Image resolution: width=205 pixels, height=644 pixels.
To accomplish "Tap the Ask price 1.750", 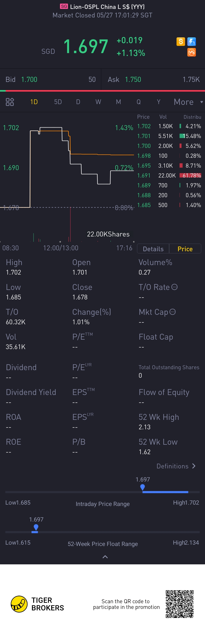I will [133, 79].
